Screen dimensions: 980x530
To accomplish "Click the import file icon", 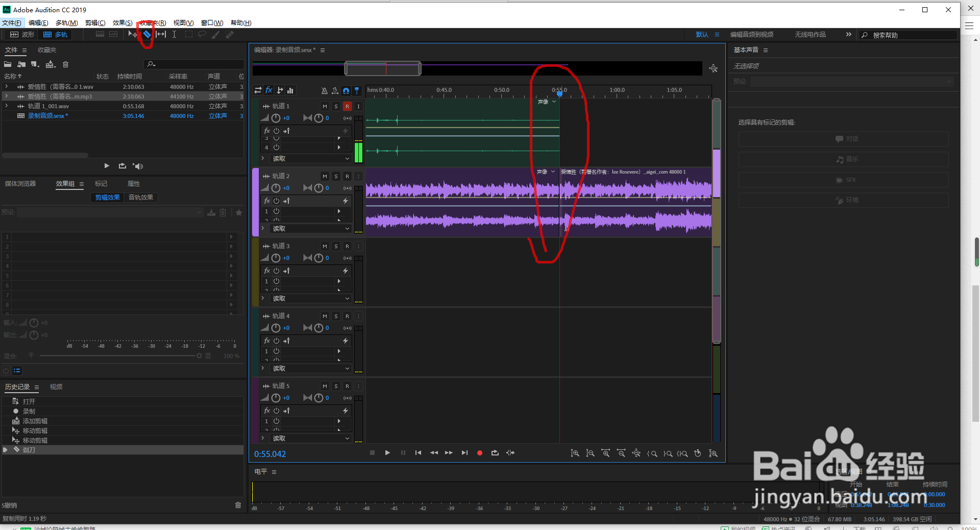I will pos(21,64).
